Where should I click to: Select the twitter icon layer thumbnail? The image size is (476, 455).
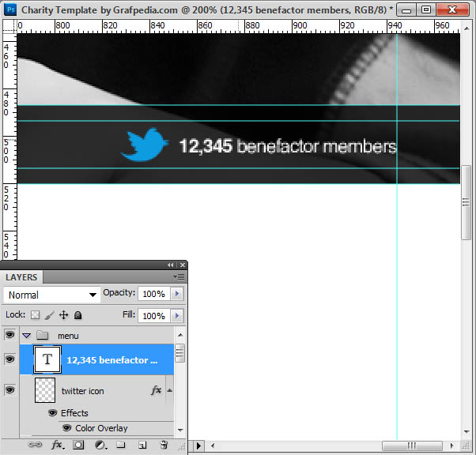(45, 390)
